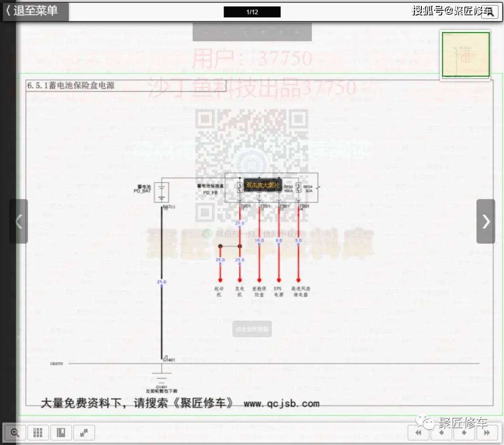Select the heading 6.5.1蓄电池保险盒电源
This screenshot has width=504, height=445.
(71, 85)
